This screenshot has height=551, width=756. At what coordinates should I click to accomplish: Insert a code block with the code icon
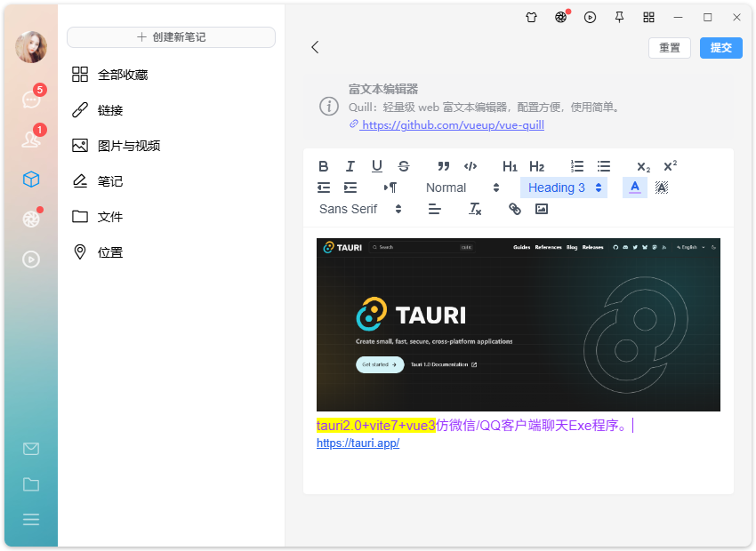(x=471, y=166)
